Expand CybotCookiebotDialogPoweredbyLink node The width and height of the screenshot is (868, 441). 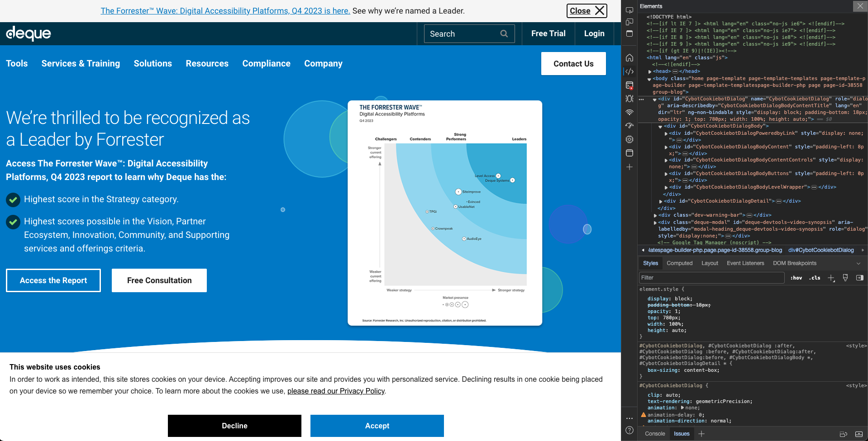666,133
